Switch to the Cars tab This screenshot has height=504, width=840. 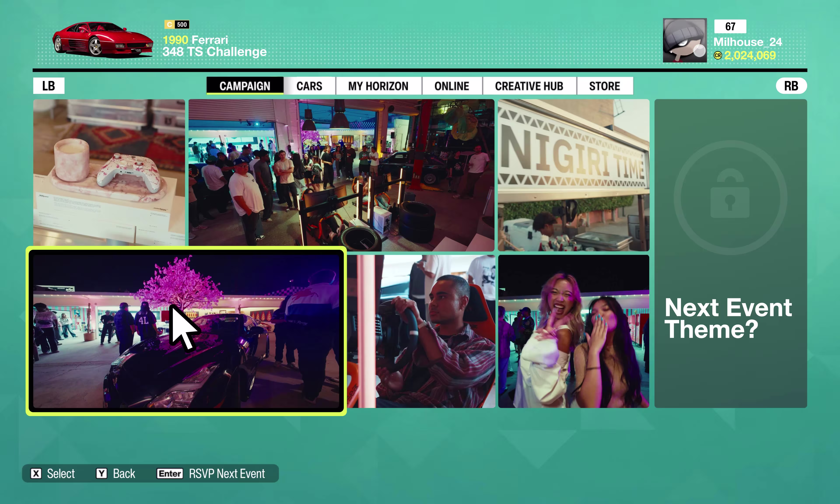309,86
